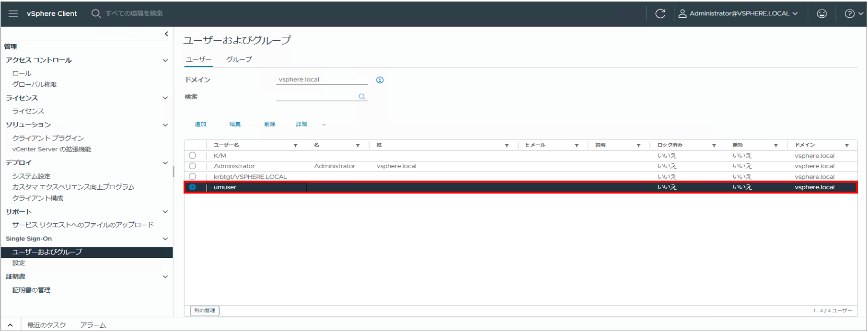
Task: Click the 追加 button
Action: coord(200,125)
